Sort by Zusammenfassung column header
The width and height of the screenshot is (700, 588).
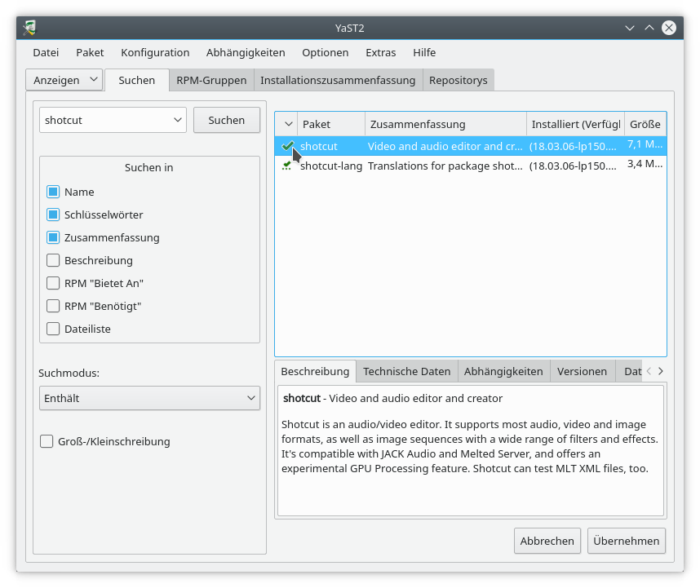(x=445, y=124)
